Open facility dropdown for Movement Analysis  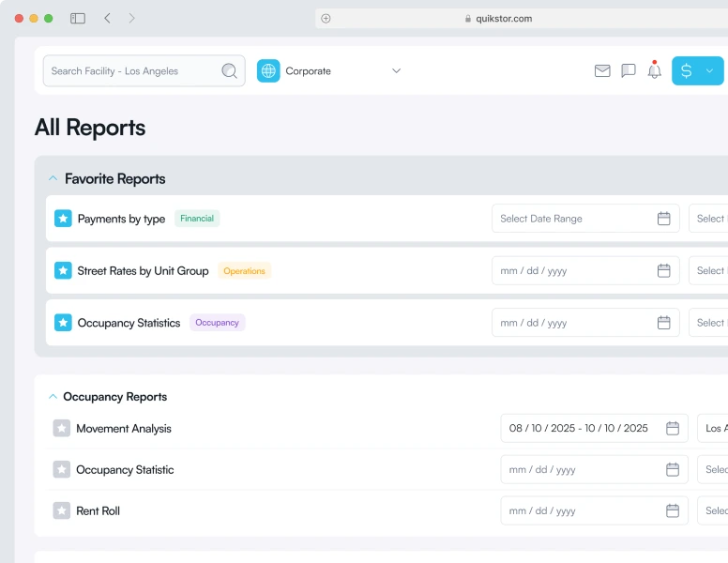coord(713,428)
